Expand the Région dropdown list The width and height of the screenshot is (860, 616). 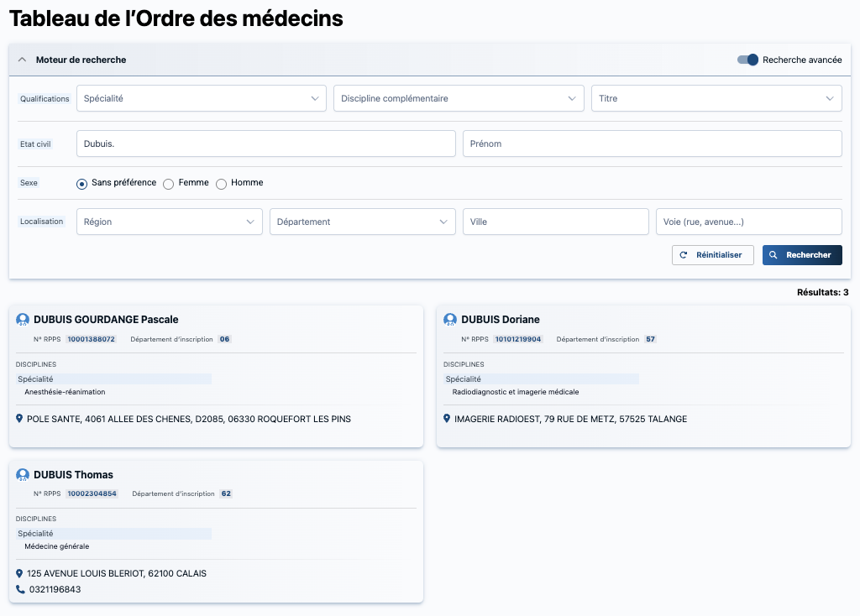[170, 222]
